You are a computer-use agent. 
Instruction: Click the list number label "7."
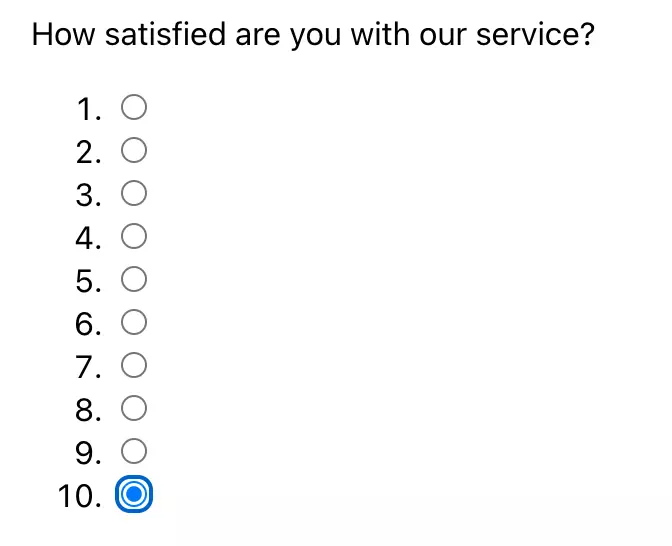89,367
